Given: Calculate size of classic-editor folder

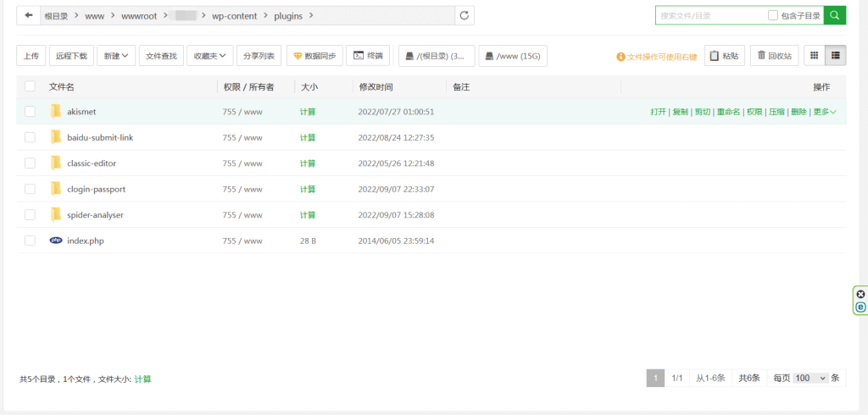Looking at the screenshot, I should pyautogui.click(x=308, y=163).
